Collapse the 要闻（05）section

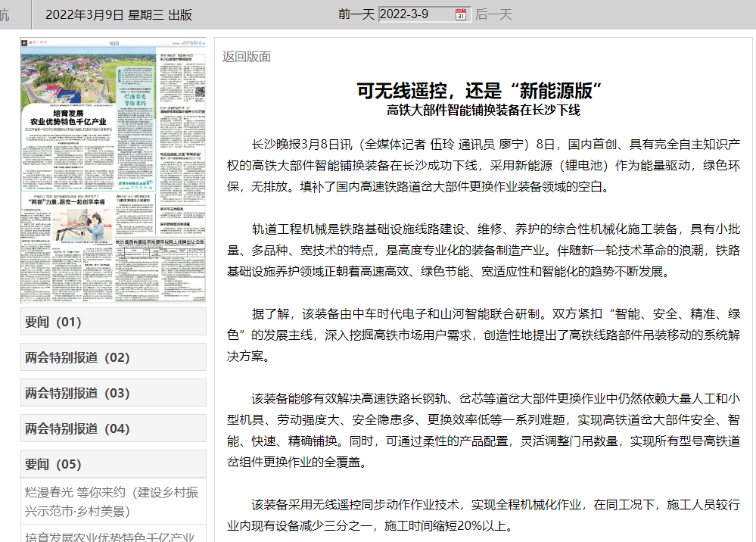(x=113, y=465)
